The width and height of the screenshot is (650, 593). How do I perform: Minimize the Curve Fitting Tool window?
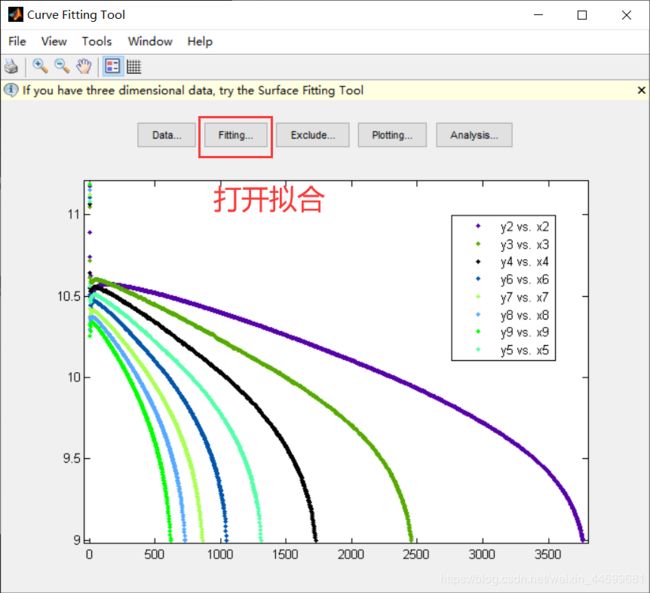[538, 15]
